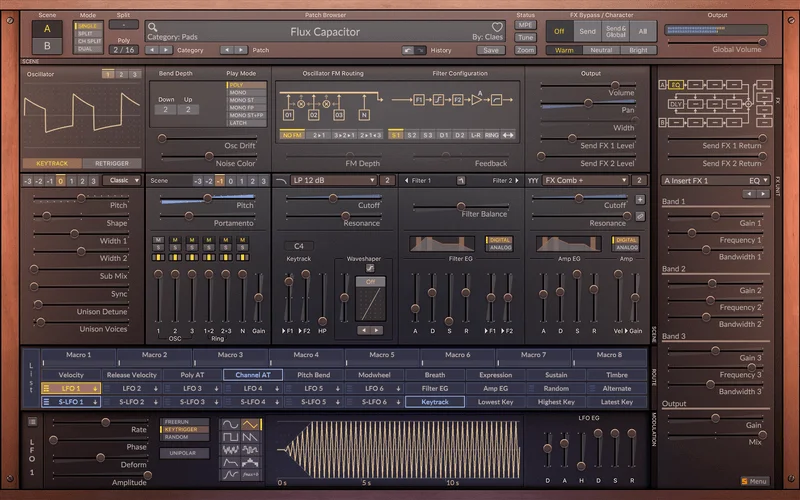Click filter 2 offset plus icon

tap(640, 199)
